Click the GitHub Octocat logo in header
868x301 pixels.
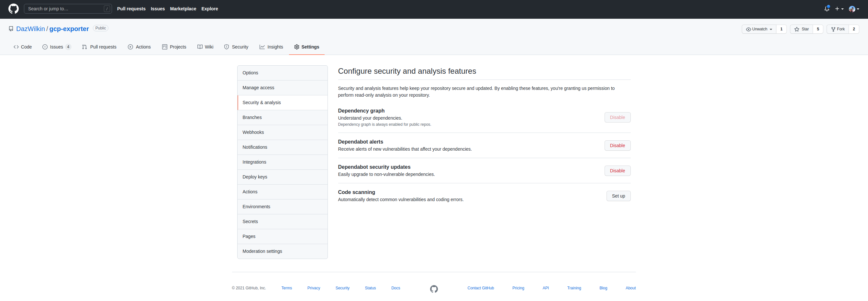pos(14,9)
